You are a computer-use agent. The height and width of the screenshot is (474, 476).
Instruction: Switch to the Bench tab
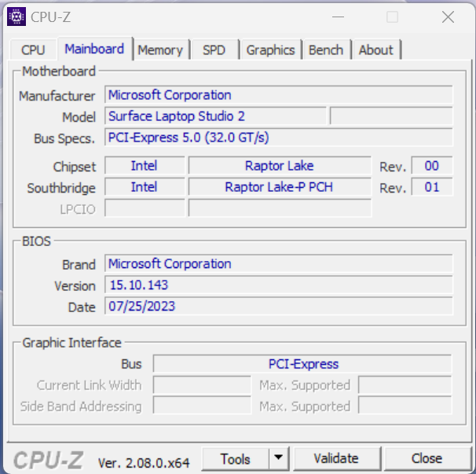click(x=326, y=50)
